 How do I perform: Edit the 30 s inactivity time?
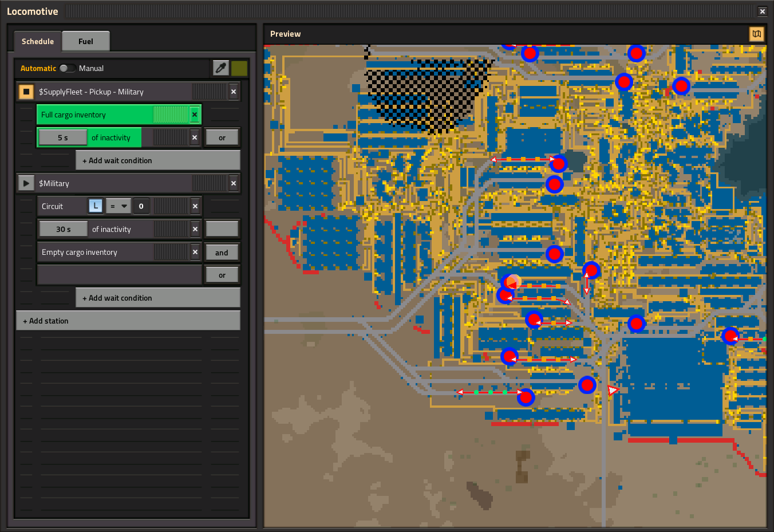pos(64,229)
